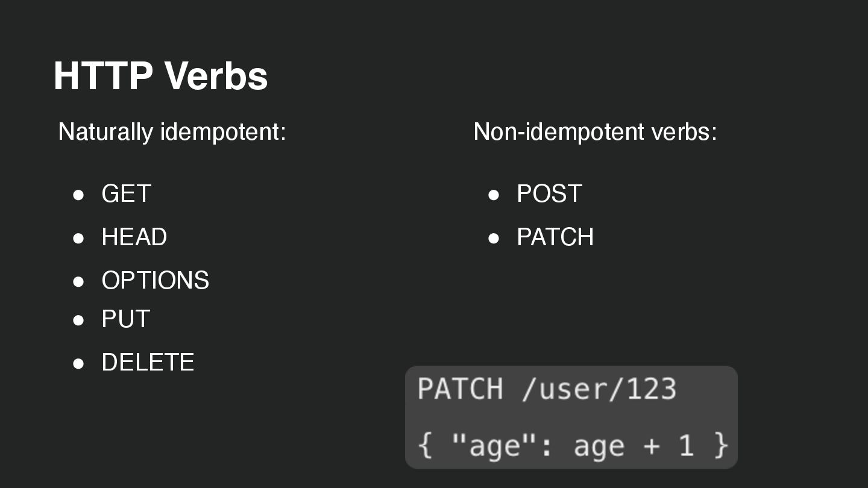
Task: Click the PATCH list item text
Action: point(555,237)
